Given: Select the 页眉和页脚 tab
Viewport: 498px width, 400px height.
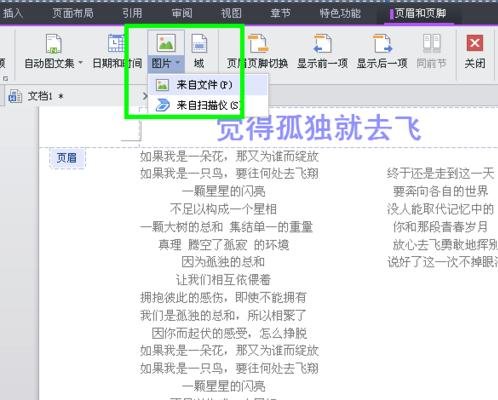Looking at the screenshot, I should coord(420,13).
